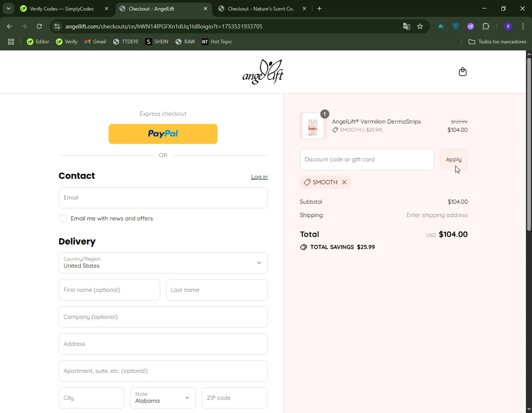The height and width of the screenshot is (413, 532).
Task: Click the Apply discount button
Action: coord(454,160)
